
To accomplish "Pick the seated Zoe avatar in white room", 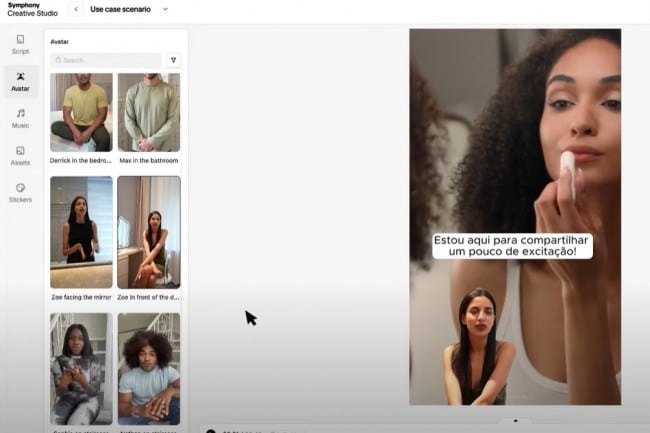I will click(149, 232).
